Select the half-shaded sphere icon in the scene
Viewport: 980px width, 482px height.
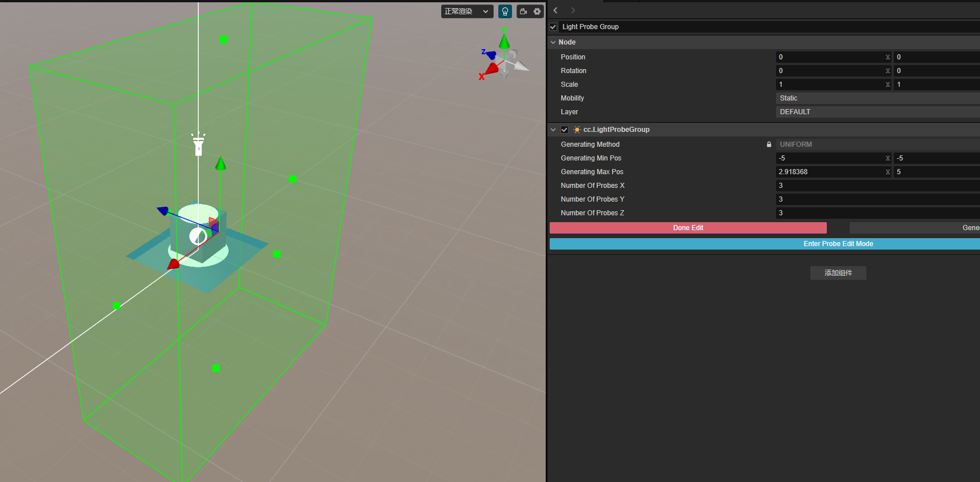pyautogui.click(x=198, y=236)
